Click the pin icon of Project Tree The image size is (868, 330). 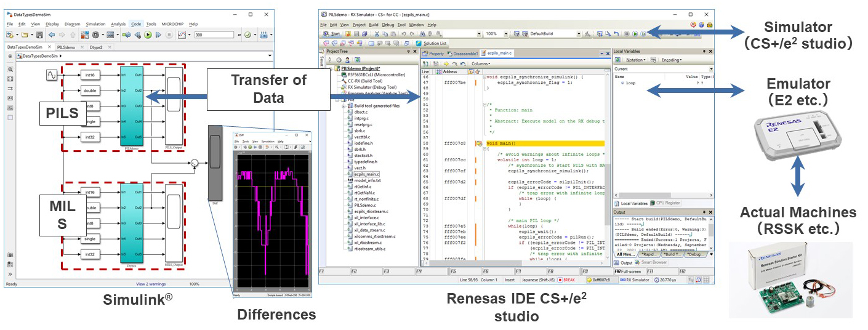(x=408, y=52)
